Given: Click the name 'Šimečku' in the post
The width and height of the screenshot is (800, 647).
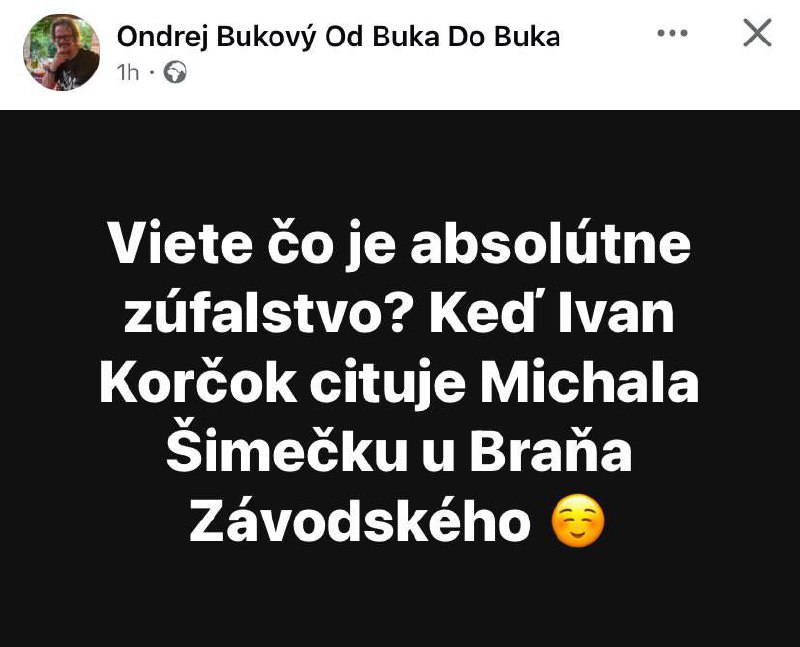Looking at the screenshot, I should [x=287, y=450].
